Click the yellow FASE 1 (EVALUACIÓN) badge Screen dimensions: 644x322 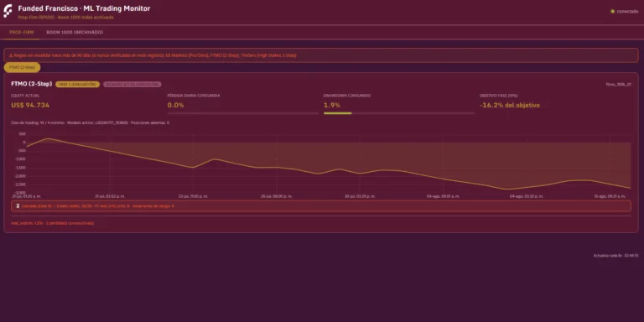click(x=78, y=84)
